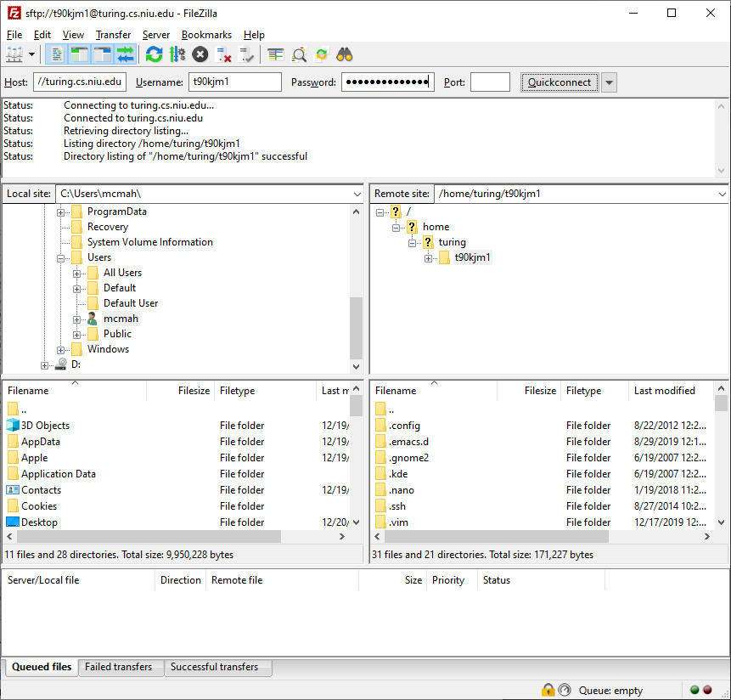Expand the D: drive node
This screenshot has width=731, height=700.
point(44,365)
